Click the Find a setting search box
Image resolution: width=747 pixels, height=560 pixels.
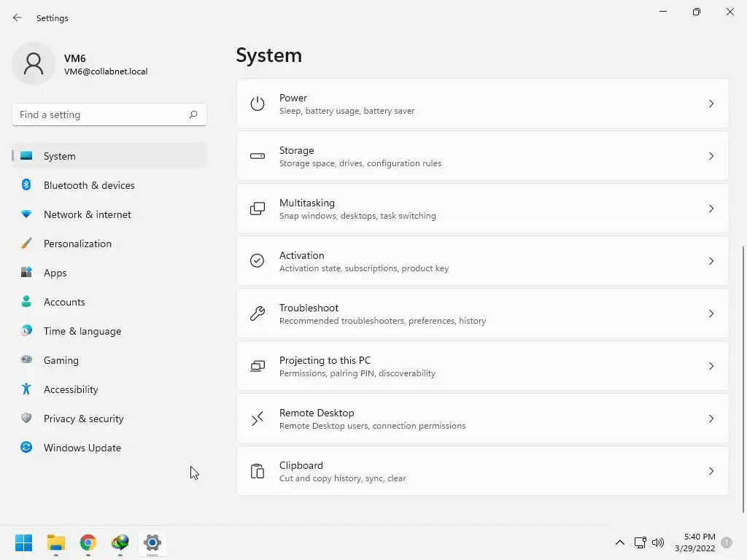tap(102, 114)
